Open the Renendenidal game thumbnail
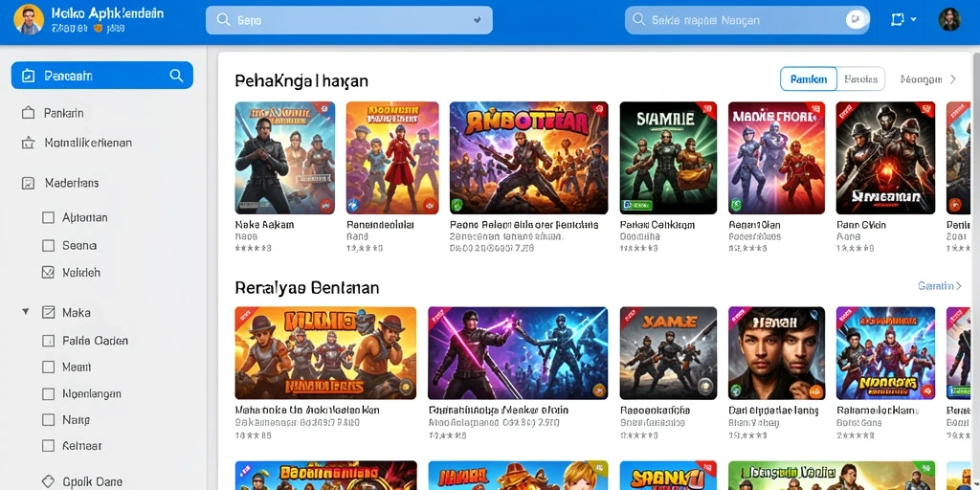Image resolution: width=980 pixels, height=490 pixels. pos(391,158)
